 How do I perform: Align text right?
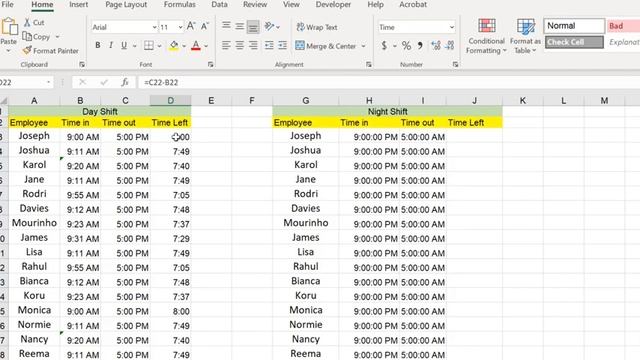(253, 45)
